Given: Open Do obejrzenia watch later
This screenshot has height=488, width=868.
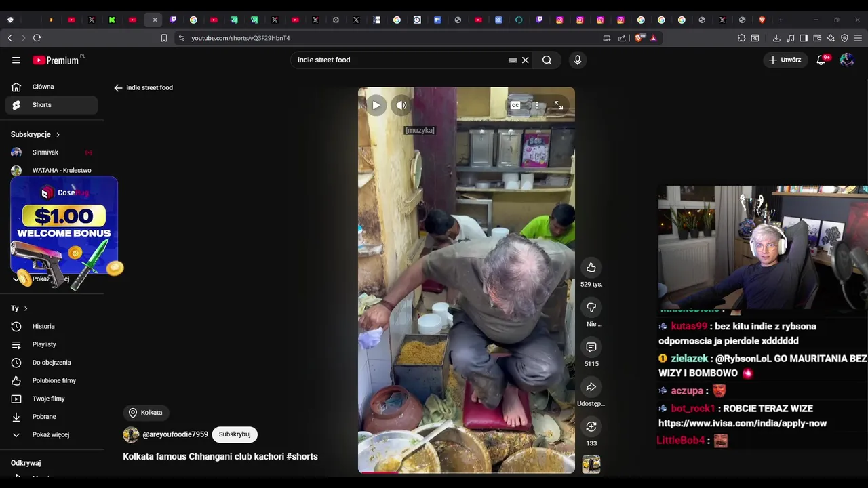Looking at the screenshot, I should tap(52, 363).
